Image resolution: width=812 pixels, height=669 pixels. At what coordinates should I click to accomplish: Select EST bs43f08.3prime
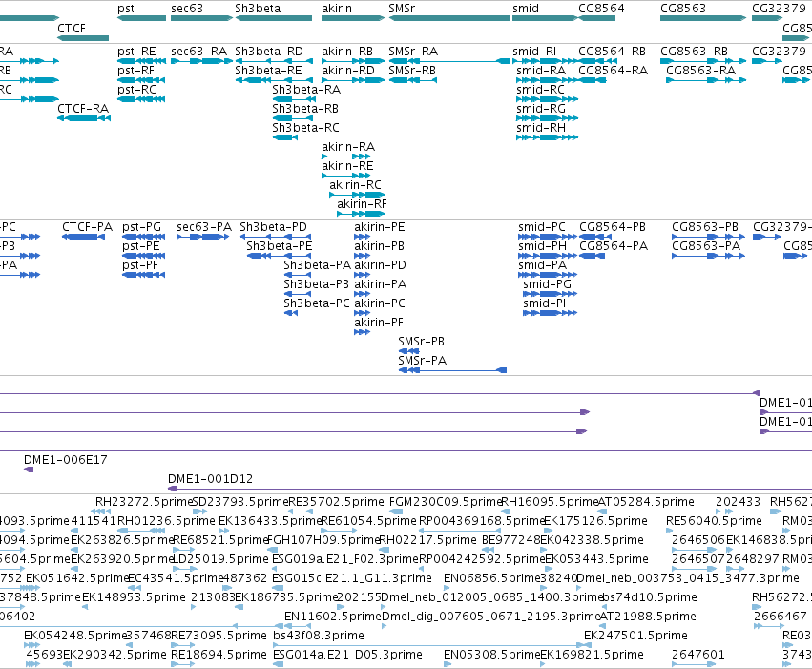click(x=319, y=636)
